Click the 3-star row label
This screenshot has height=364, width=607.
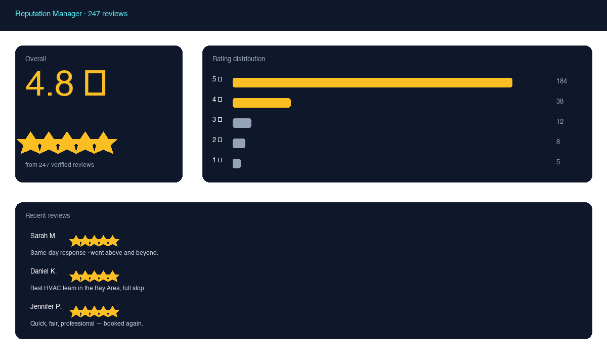pos(218,120)
